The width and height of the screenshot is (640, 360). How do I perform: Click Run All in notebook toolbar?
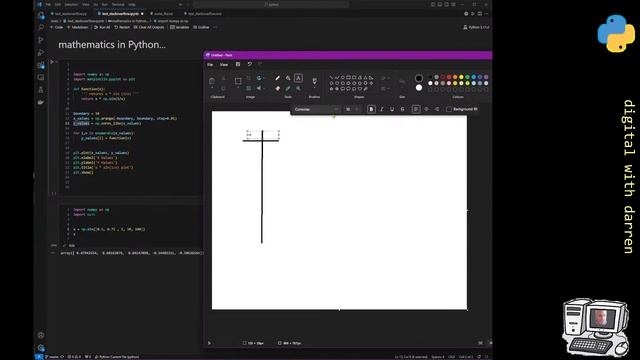click(x=102, y=27)
